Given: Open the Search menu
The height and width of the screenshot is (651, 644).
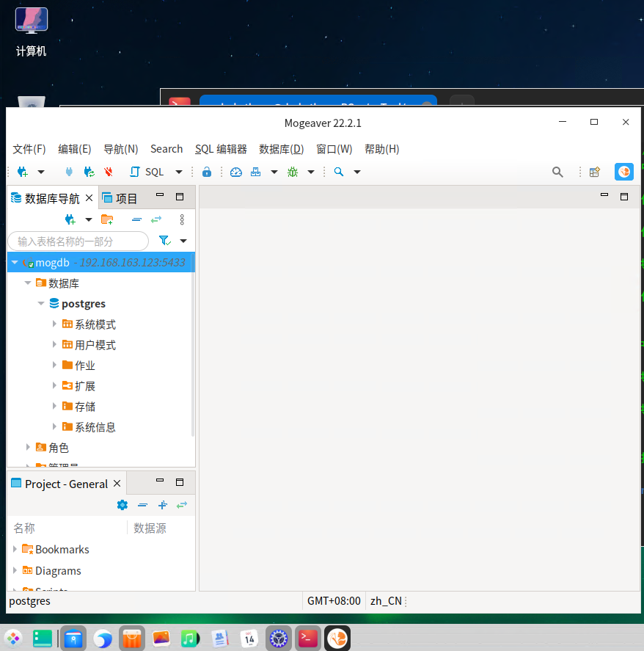Looking at the screenshot, I should point(167,149).
